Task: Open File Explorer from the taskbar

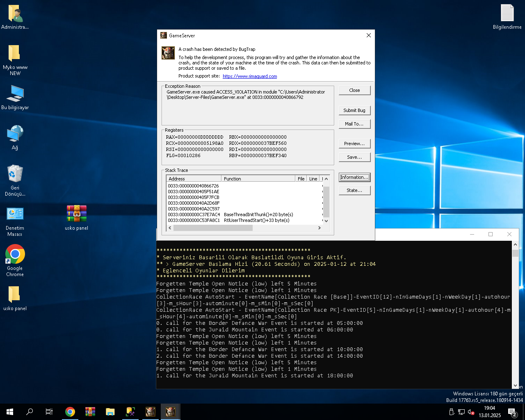Action: (x=110, y=412)
